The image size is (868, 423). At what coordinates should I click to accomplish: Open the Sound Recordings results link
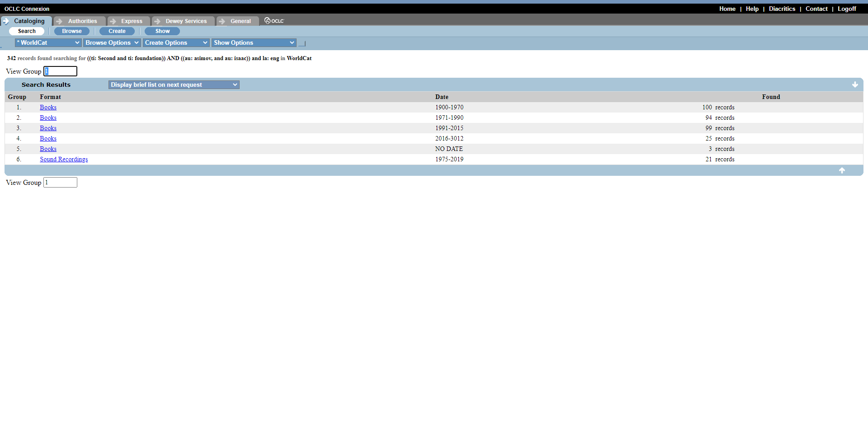[64, 159]
